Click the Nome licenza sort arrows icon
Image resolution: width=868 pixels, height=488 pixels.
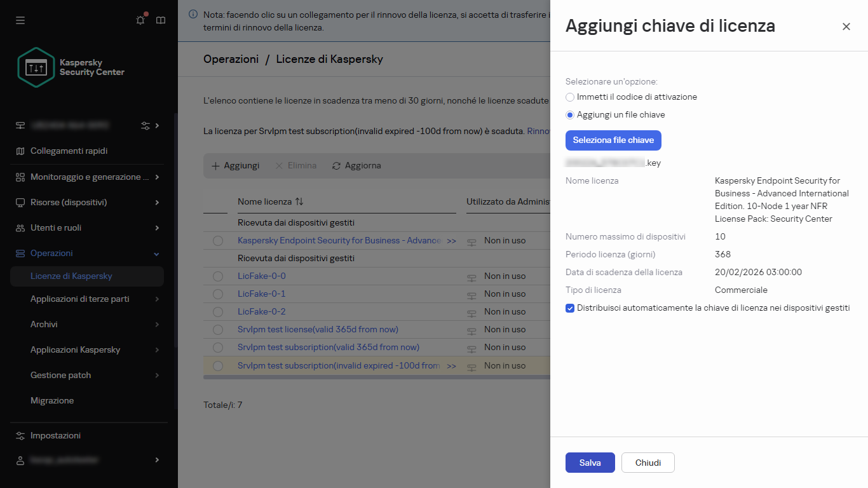(x=299, y=201)
